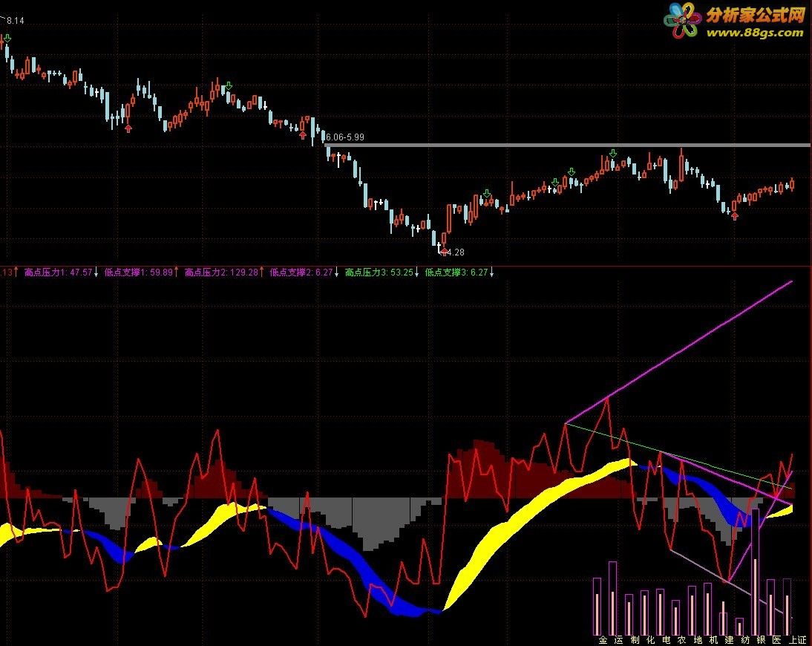812x646 pixels.
Task: Click green indicator value 低点支撑3: 6.27
Action: [x=456, y=272]
